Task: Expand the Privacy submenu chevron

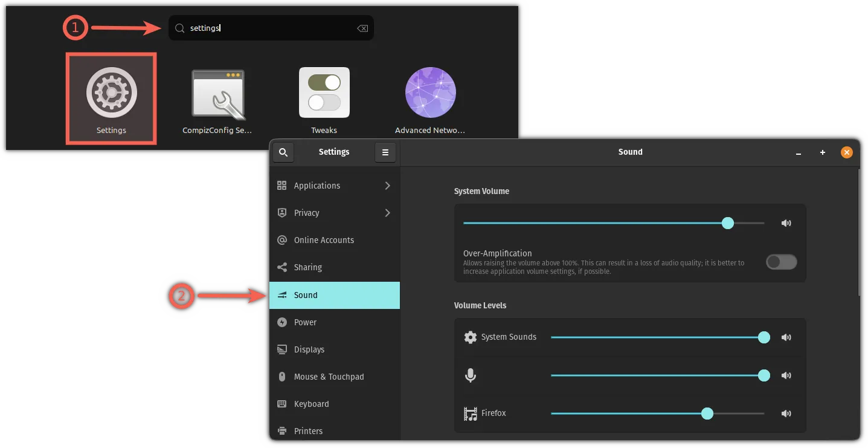Action: [387, 213]
